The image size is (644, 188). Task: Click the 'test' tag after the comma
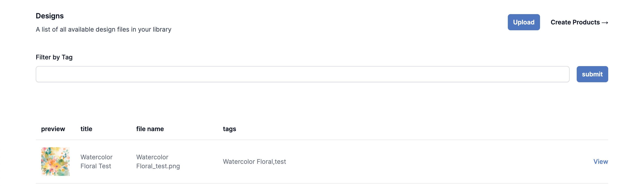[280, 162]
